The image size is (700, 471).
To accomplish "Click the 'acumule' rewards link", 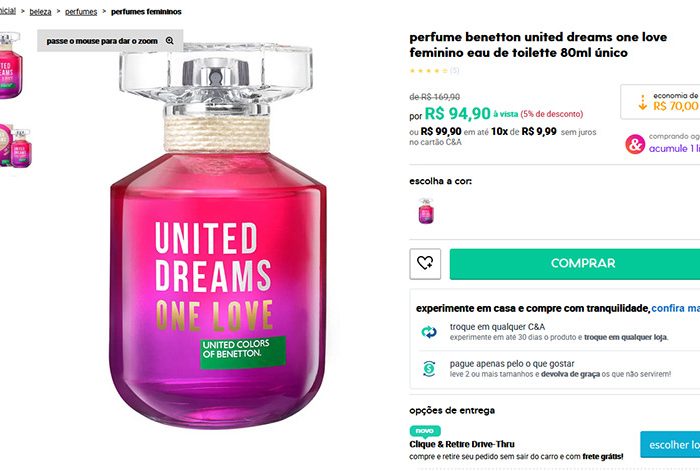I will pos(674,149).
